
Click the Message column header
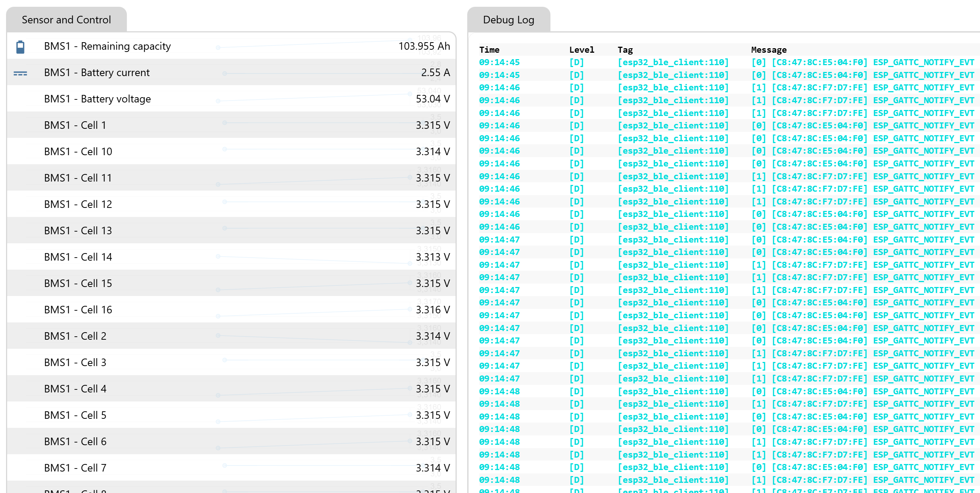tap(768, 50)
